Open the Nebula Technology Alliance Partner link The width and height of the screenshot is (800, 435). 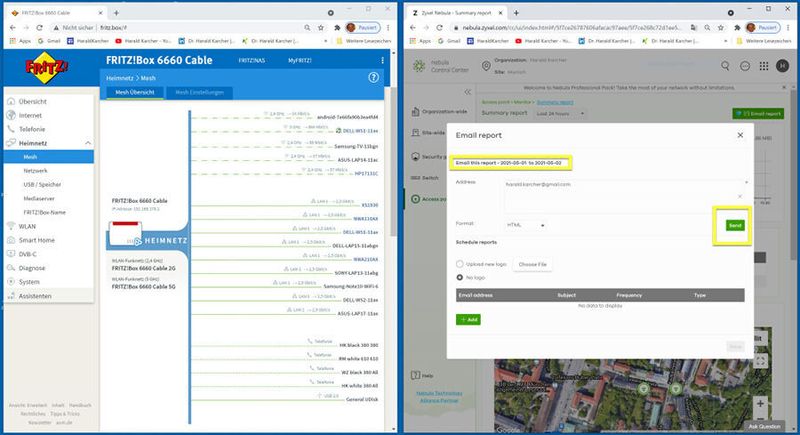click(439, 397)
